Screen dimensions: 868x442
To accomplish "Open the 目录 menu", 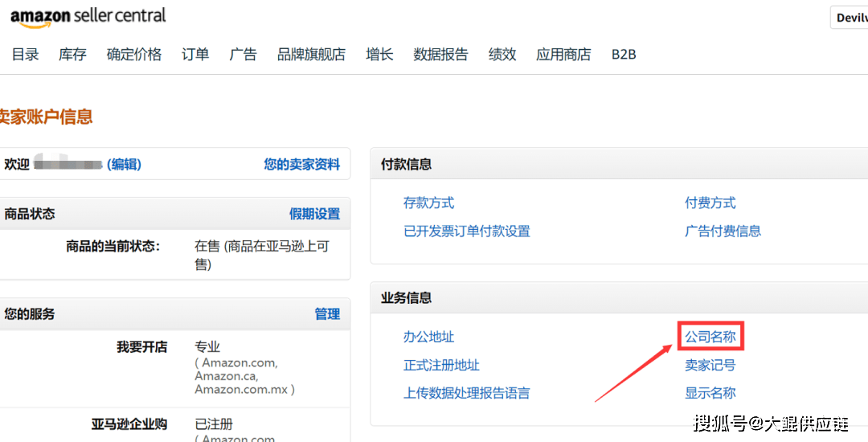I will [26, 54].
